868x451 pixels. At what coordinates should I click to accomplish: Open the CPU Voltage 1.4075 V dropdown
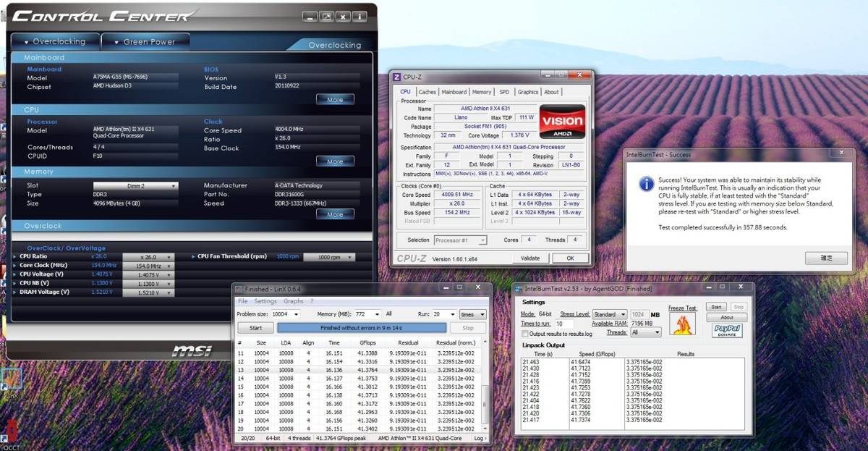point(148,274)
